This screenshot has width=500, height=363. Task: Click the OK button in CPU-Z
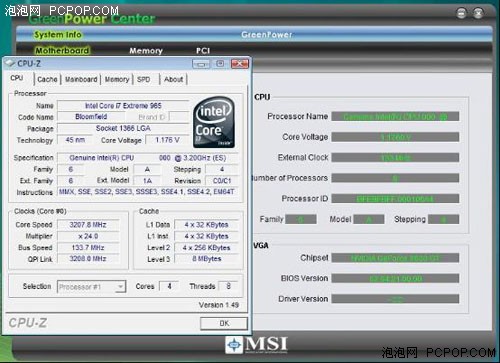[x=224, y=323]
